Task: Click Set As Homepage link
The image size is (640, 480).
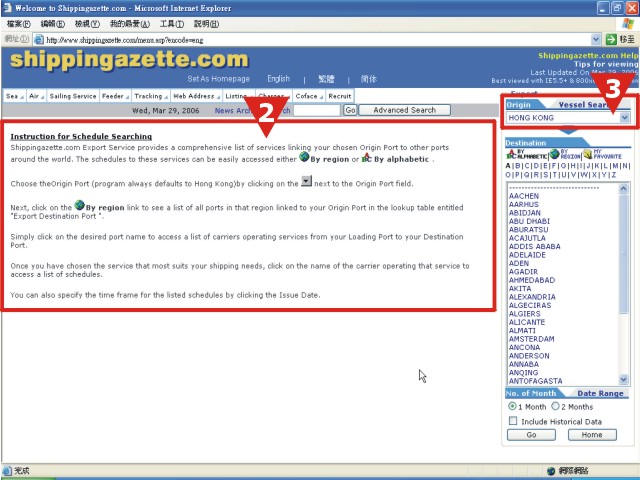Action: coord(218,79)
